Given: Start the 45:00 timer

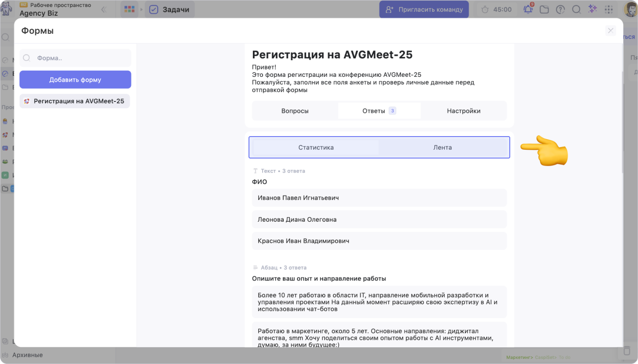Looking at the screenshot, I should (x=497, y=9).
